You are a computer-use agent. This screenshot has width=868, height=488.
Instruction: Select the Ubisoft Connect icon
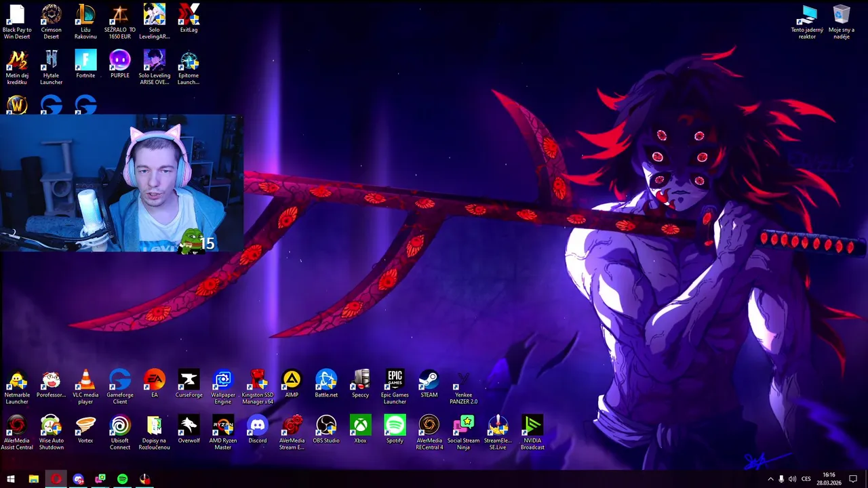click(119, 432)
